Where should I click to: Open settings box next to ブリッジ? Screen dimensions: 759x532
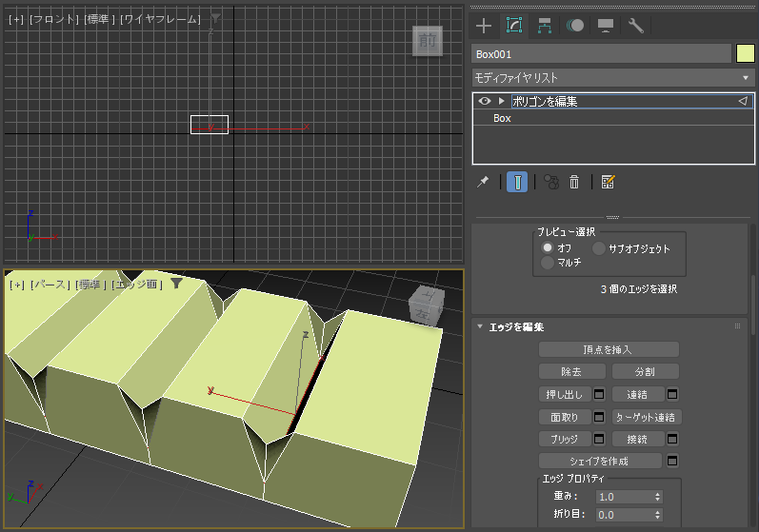point(599,439)
